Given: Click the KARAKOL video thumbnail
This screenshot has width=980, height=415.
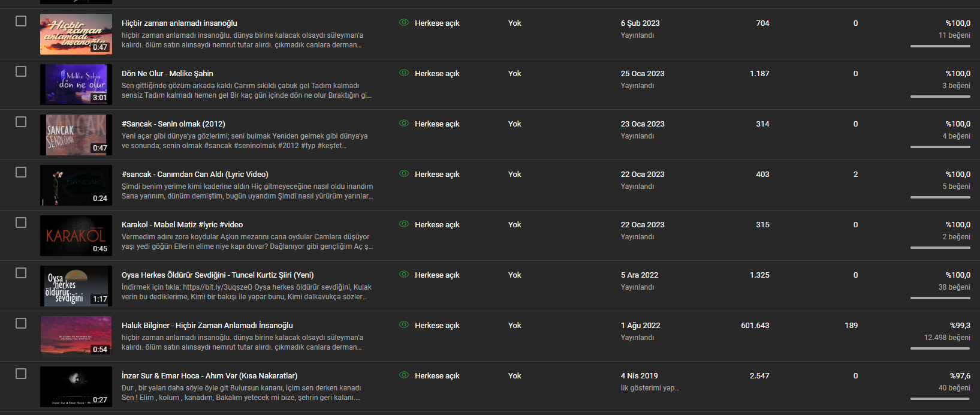Looking at the screenshot, I should click(76, 236).
